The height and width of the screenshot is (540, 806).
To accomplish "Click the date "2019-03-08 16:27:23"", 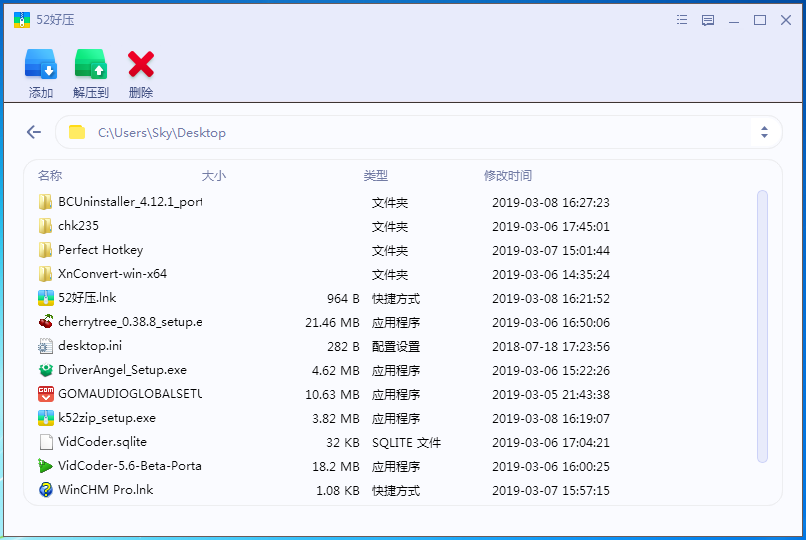I will [551, 202].
